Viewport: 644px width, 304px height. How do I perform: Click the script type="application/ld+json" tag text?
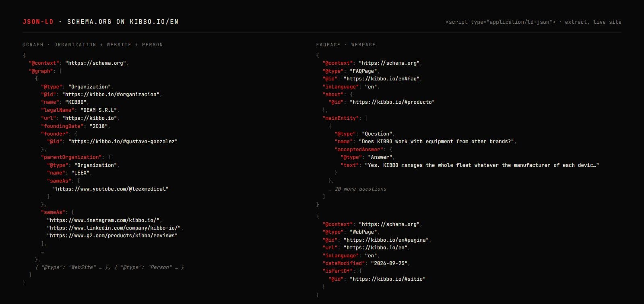500,22
